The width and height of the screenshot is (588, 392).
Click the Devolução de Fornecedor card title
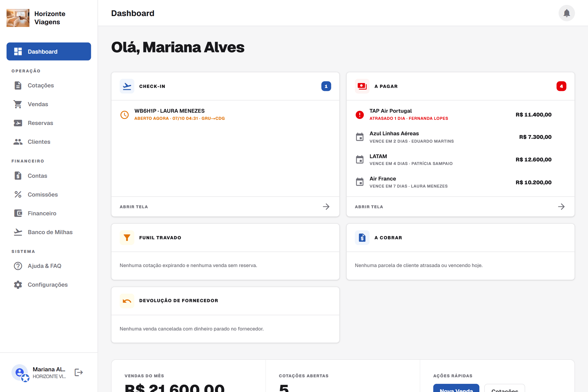pyautogui.click(x=179, y=301)
